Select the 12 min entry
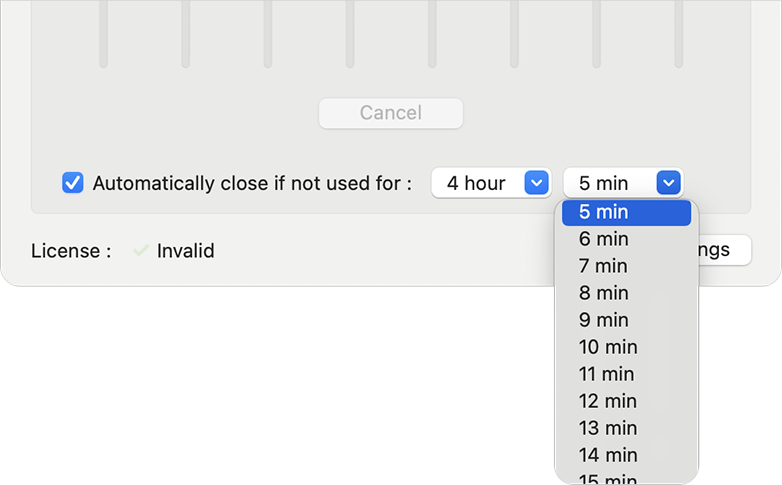The image size is (782, 485). (626, 401)
